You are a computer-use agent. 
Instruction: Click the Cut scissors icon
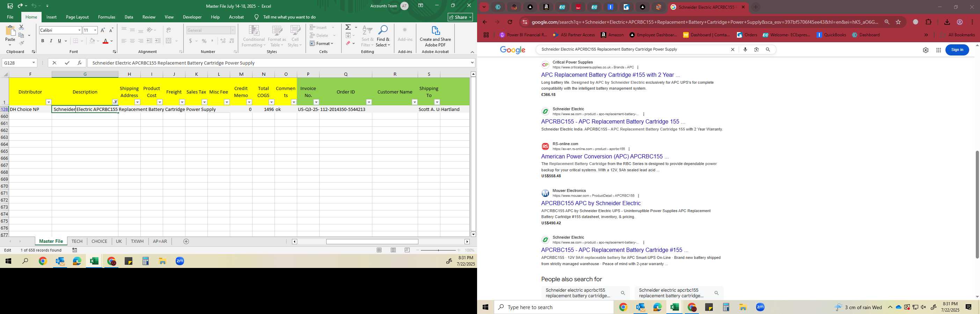coord(21,27)
